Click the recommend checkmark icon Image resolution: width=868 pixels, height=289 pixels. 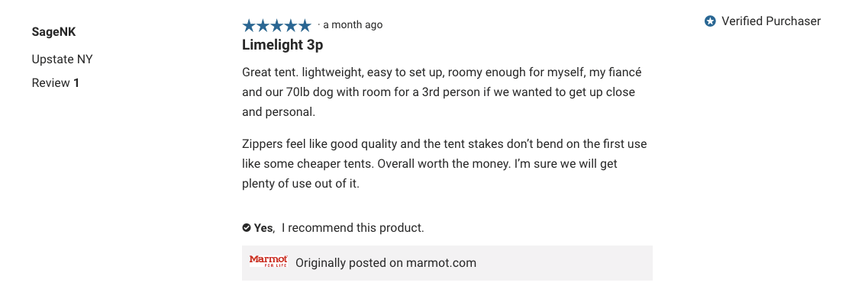tap(247, 228)
